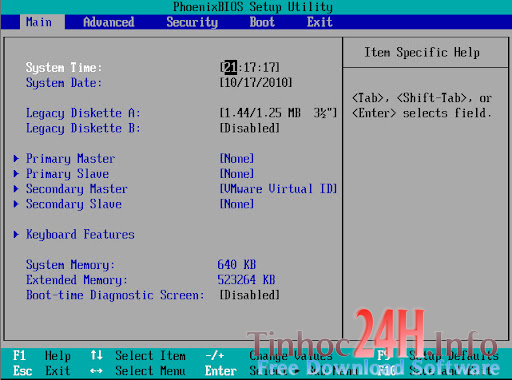512x380 pixels.
Task: Switch to the Boot tab
Action: [x=262, y=22]
